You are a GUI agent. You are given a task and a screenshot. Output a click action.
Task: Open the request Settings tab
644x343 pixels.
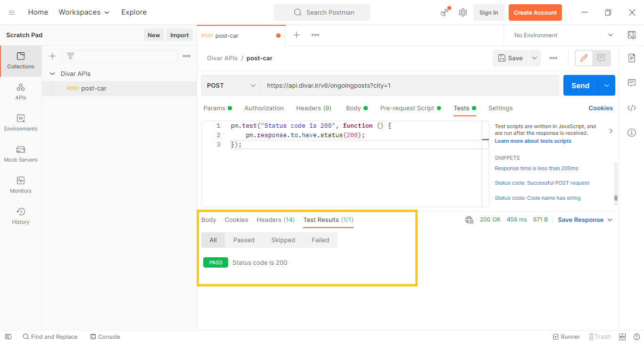(x=500, y=108)
